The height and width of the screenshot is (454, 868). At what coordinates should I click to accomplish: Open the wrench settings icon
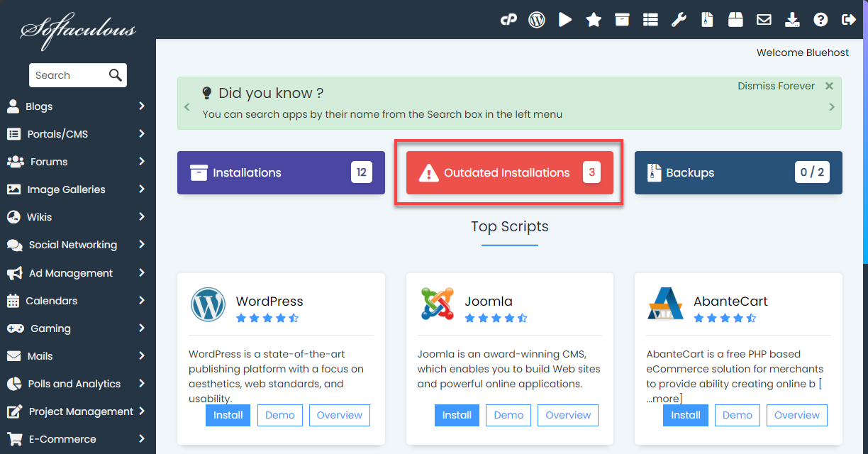(x=679, y=20)
